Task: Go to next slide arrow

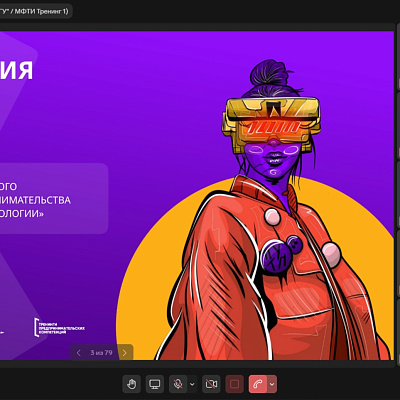Action: (125, 353)
